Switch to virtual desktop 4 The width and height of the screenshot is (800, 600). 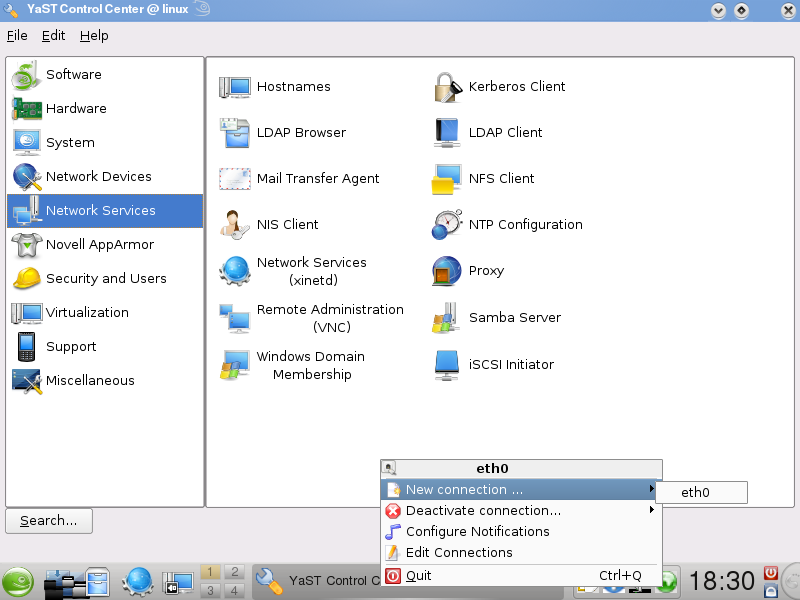pos(235,591)
